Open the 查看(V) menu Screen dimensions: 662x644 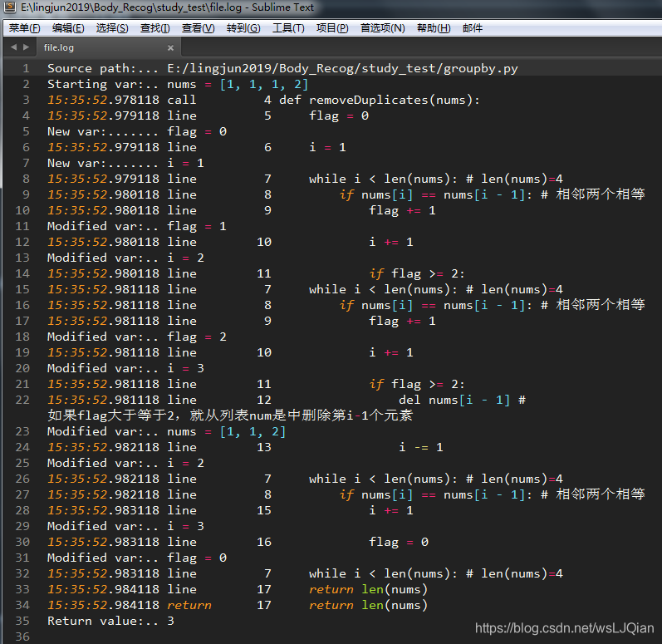coord(198,28)
